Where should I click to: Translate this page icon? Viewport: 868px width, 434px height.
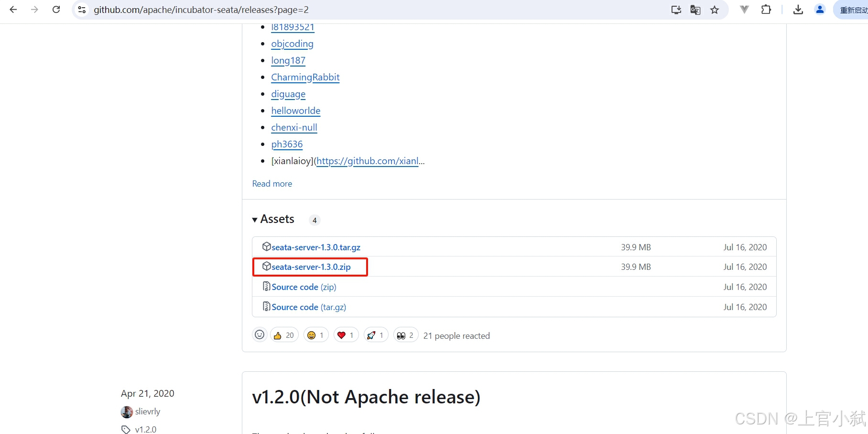coord(695,10)
